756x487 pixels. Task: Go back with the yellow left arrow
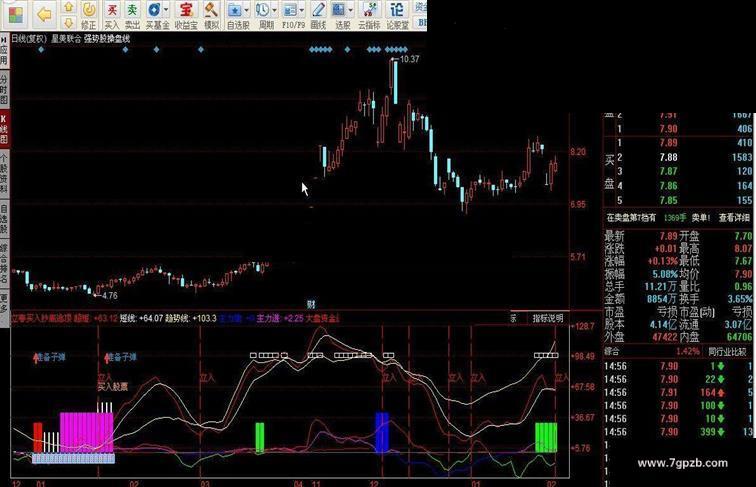[44, 14]
